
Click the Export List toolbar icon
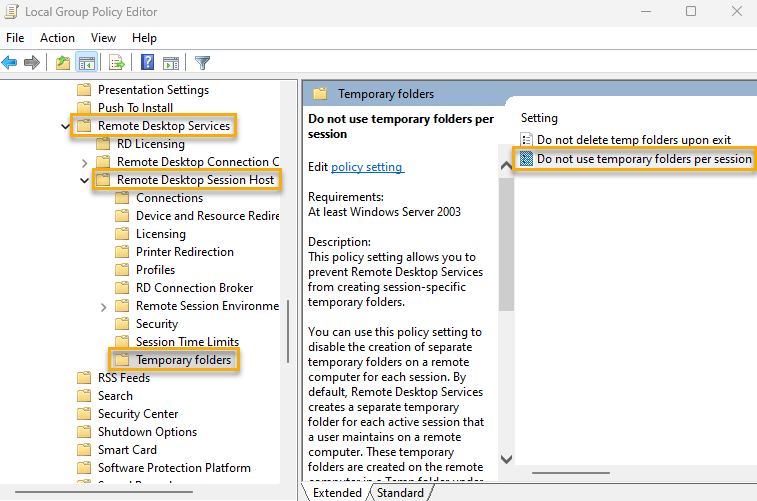(x=117, y=63)
